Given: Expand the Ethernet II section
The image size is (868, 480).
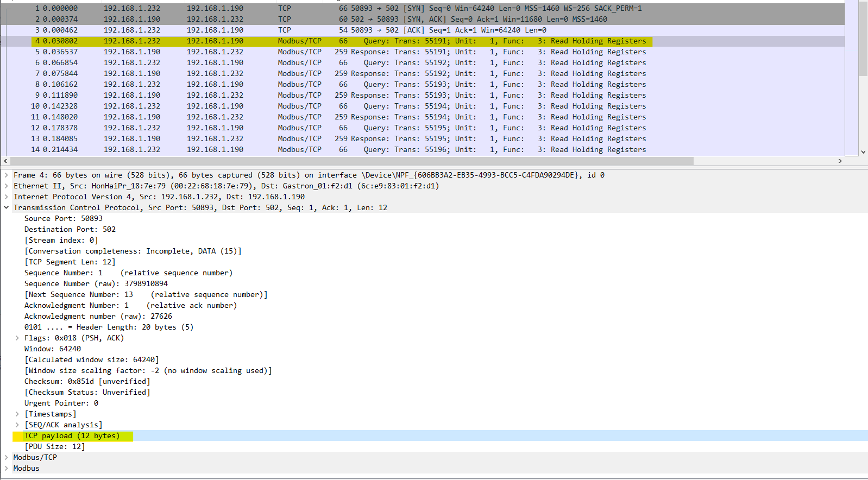Looking at the screenshot, I should [x=6, y=186].
